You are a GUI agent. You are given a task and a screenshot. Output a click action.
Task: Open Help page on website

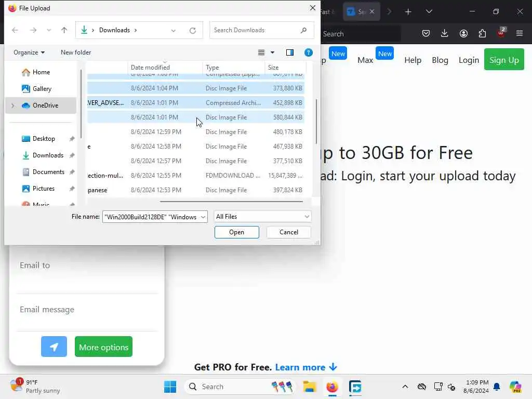coord(413,60)
